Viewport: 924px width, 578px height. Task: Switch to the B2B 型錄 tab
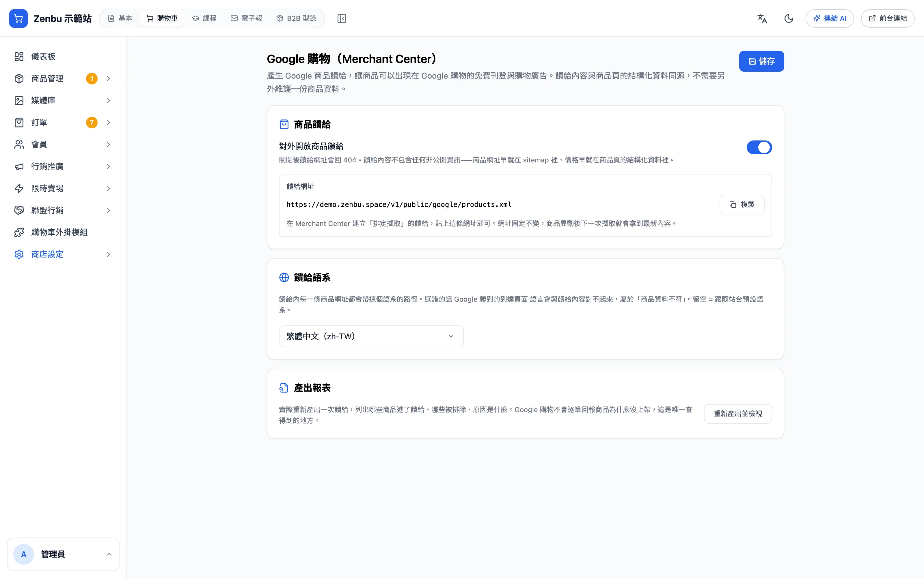[x=296, y=18]
